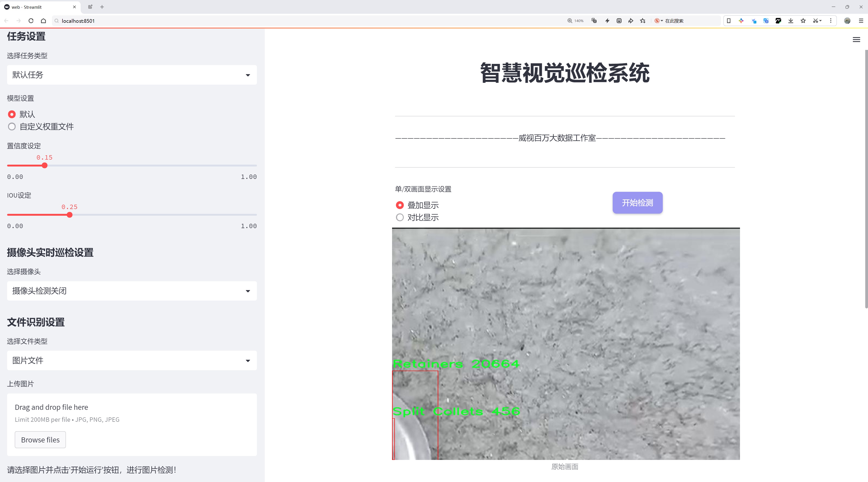Open the Sogou search engine selector

pyautogui.click(x=658, y=21)
